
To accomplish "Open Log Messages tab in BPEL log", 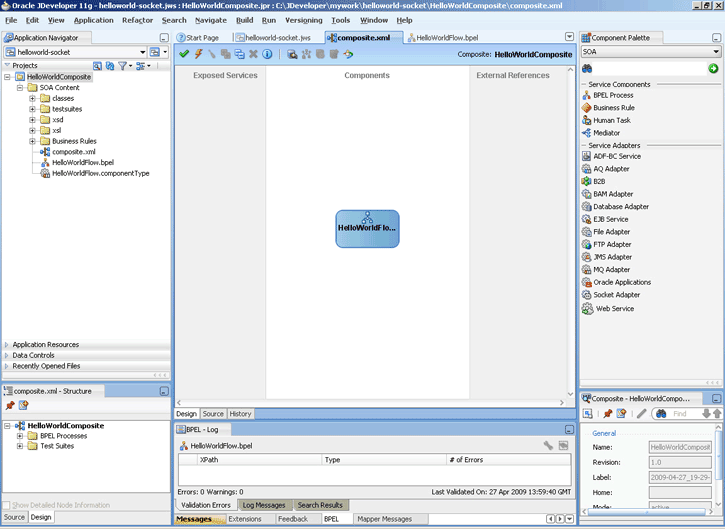I will point(264,505).
